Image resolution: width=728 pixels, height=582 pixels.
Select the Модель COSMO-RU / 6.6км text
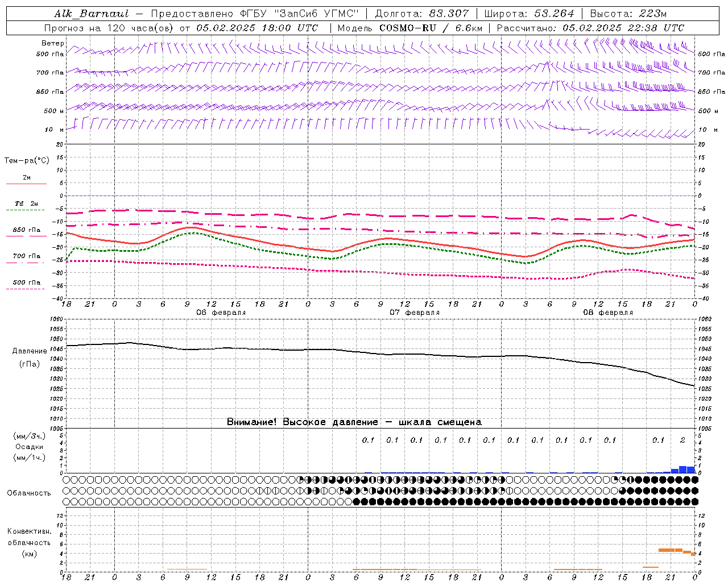[410, 28]
